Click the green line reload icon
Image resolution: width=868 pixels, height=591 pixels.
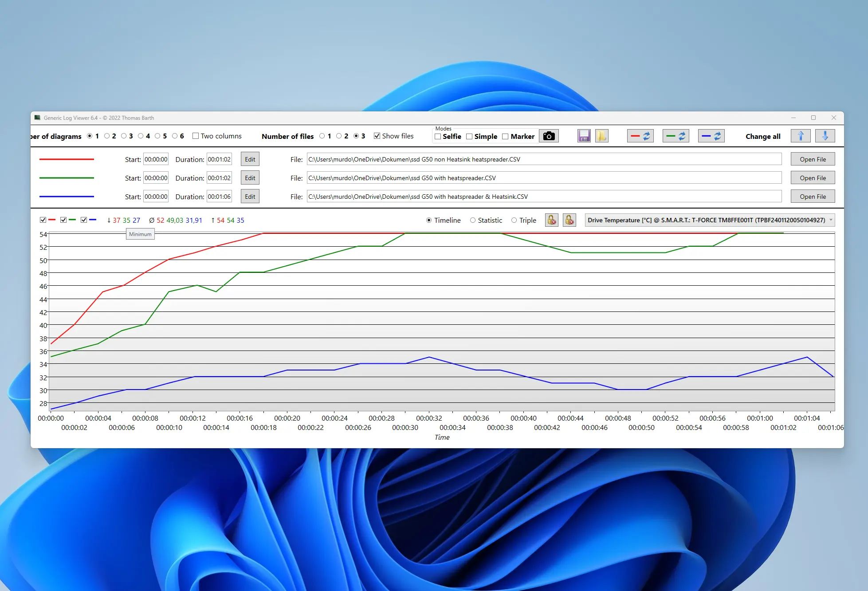(676, 136)
